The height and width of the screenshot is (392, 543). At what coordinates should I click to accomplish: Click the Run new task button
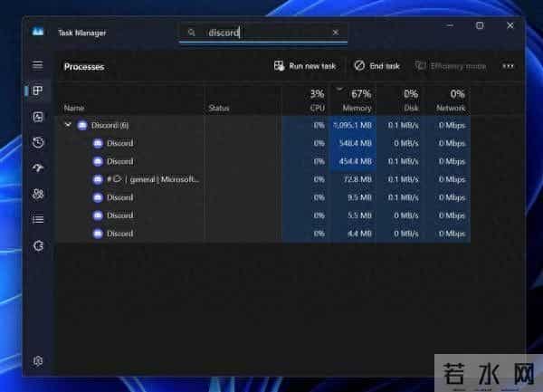[305, 66]
